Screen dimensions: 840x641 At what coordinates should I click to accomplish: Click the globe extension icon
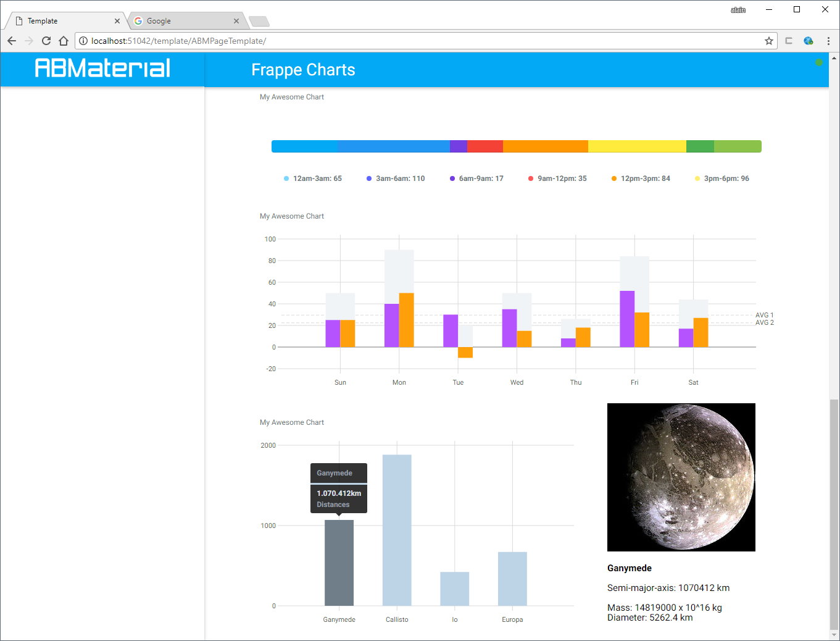tap(809, 41)
